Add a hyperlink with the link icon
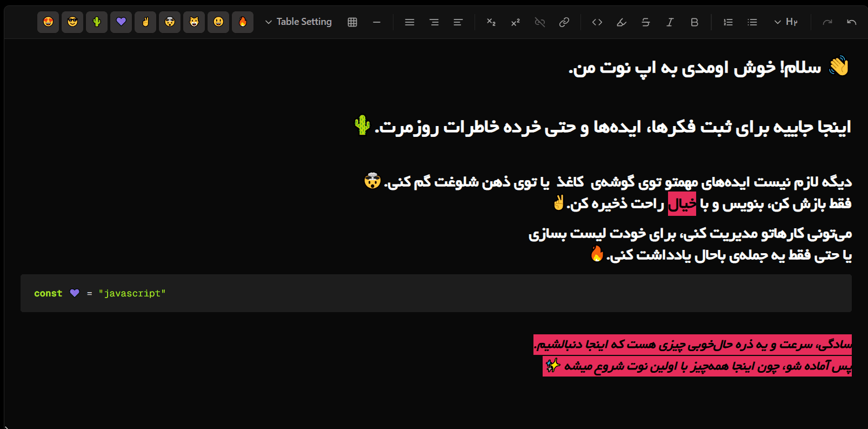Viewport: 868px width, 429px height. [564, 22]
